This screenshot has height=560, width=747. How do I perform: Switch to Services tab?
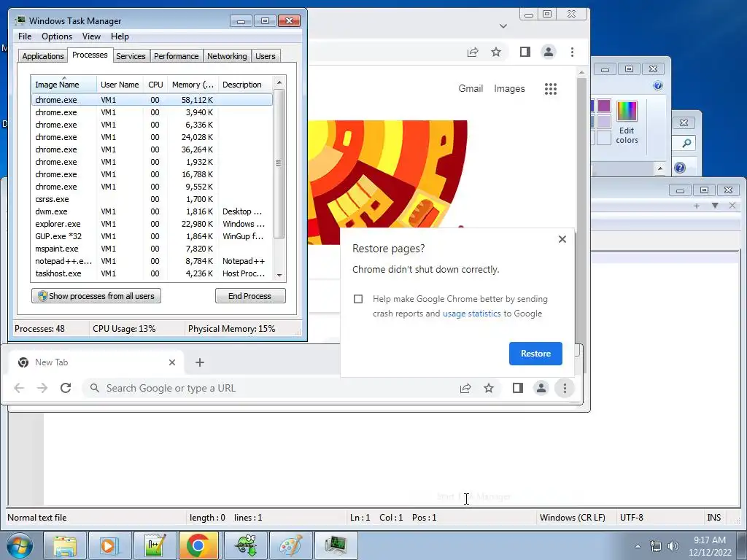[x=131, y=56]
